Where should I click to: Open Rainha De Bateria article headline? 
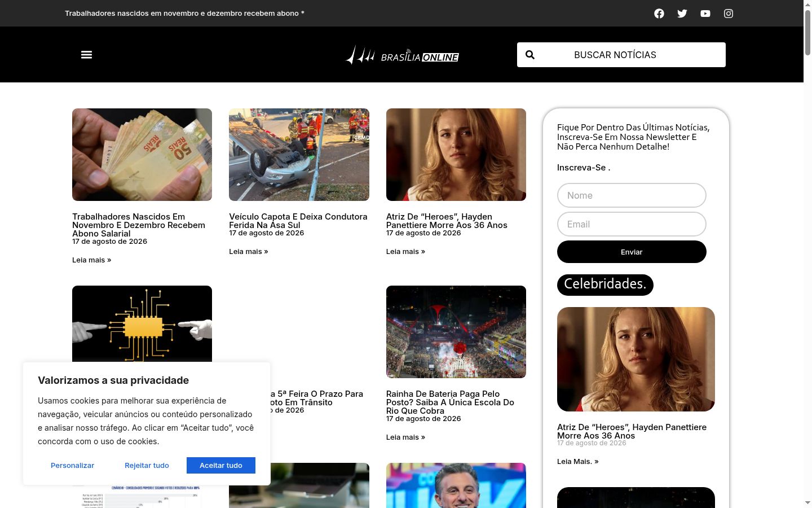[x=450, y=402]
